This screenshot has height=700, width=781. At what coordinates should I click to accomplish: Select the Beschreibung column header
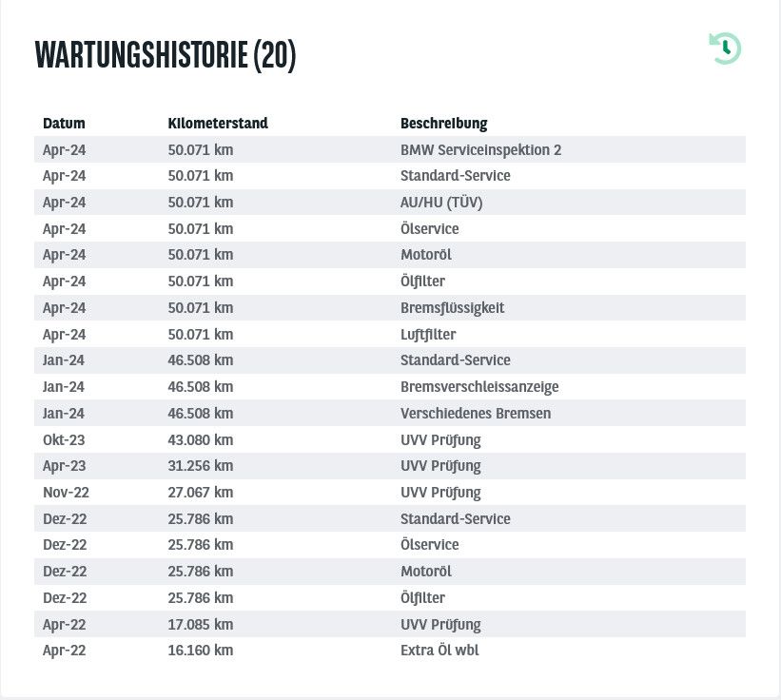coord(444,124)
